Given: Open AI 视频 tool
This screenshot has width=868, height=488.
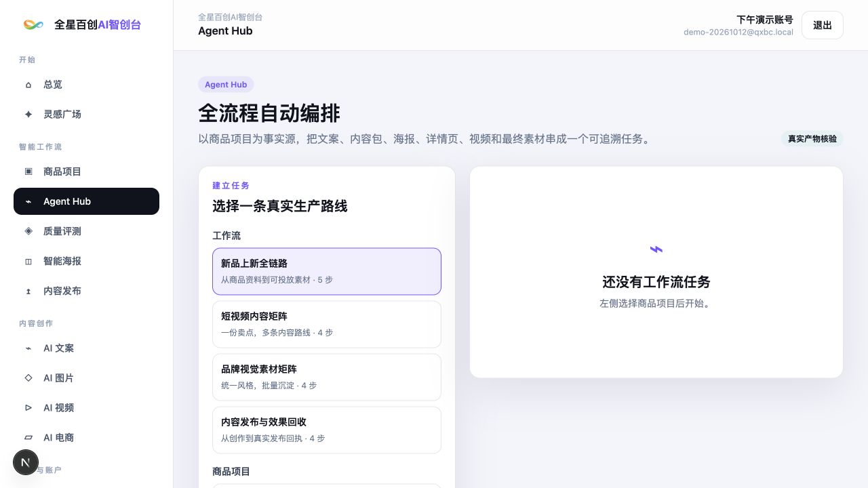Looking at the screenshot, I should click(86, 408).
